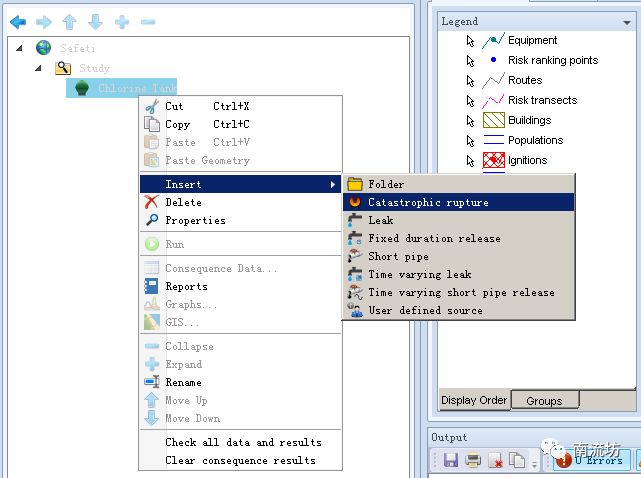
Task: Click the Equipment legend symbol
Action: click(493, 40)
